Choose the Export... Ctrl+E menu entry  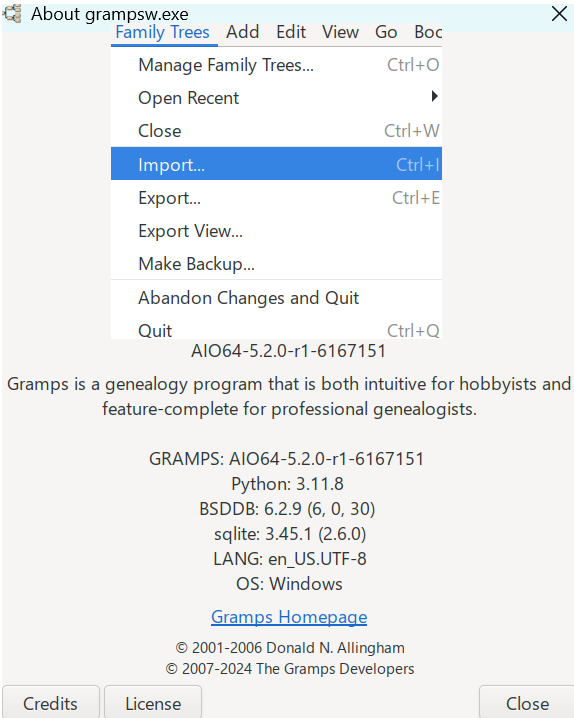pos(276,198)
